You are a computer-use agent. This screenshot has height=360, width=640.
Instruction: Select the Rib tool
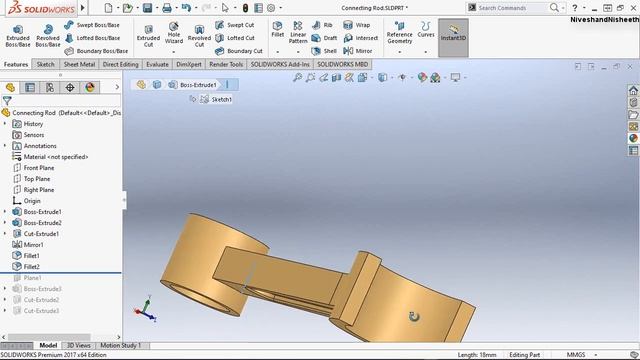[322, 25]
